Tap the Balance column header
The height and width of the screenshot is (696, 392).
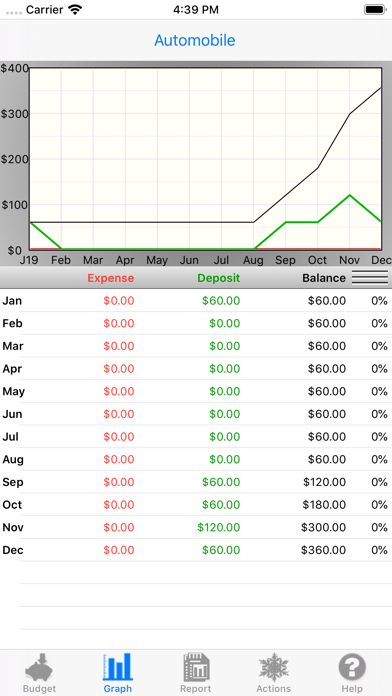324,278
